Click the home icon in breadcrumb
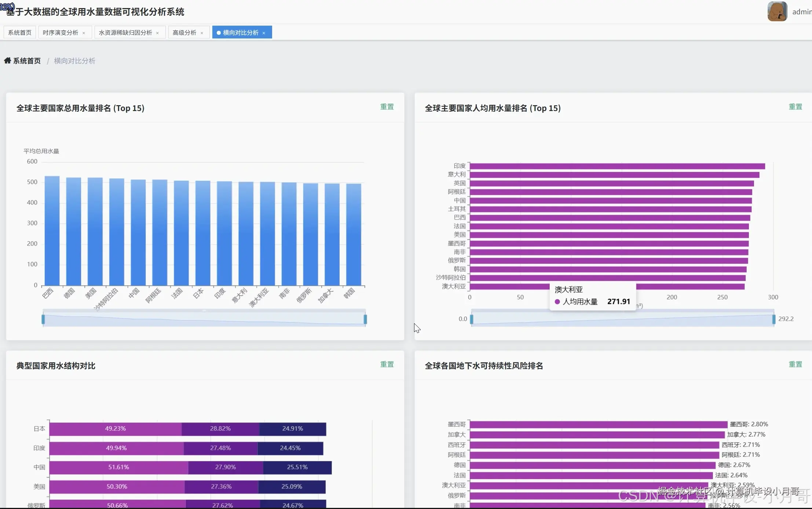Image resolution: width=812 pixels, height=509 pixels. click(x=7, y=60)
